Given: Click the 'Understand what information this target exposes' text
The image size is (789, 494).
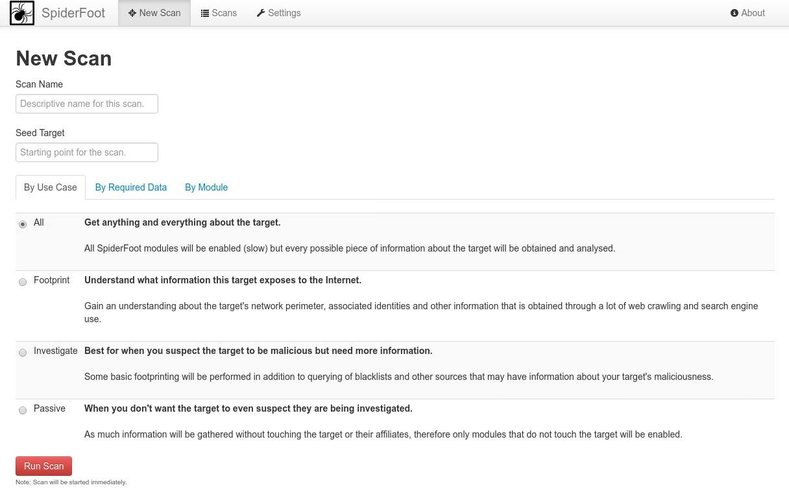Looking at the screenshot, I should (x=223, y=280).
